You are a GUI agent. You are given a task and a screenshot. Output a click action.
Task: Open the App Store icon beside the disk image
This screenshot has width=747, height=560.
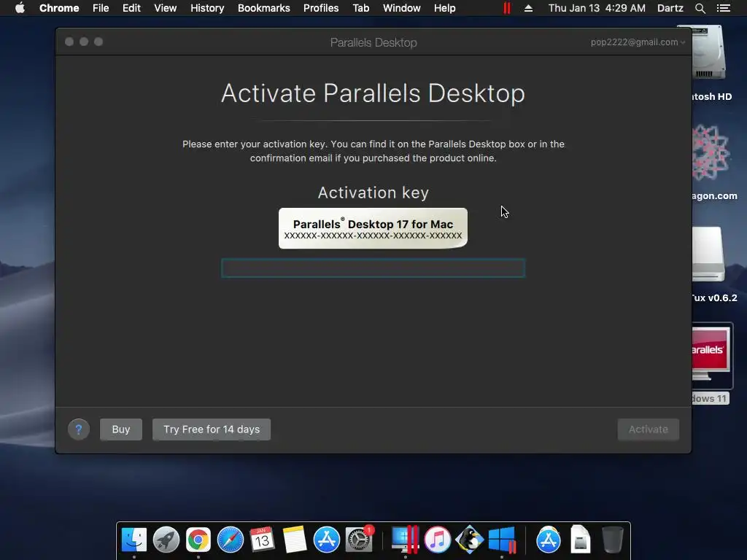click(549, 540)
